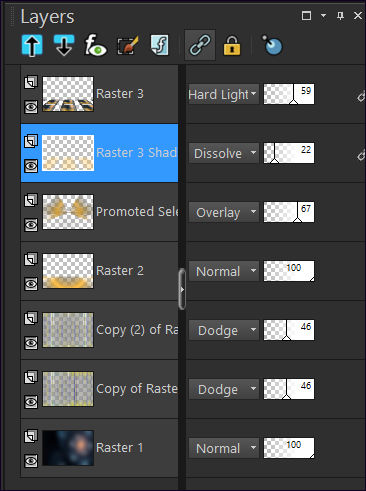Screen dimensions: 366x491
Task: Click the Move Layer Down arrow icon
Action: tap(64, 45)
